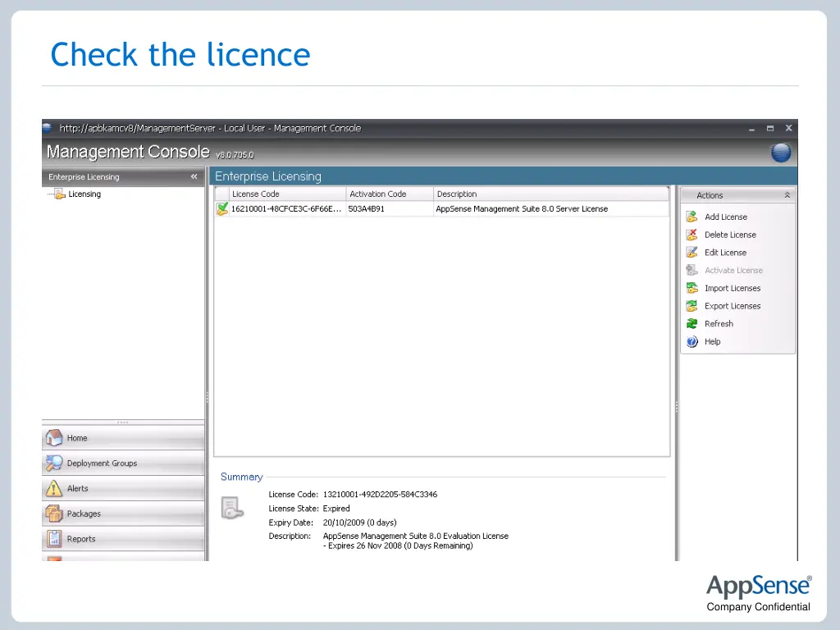Click the Reports clipboard icon
840x630 pixels.
tap(54, 538)
